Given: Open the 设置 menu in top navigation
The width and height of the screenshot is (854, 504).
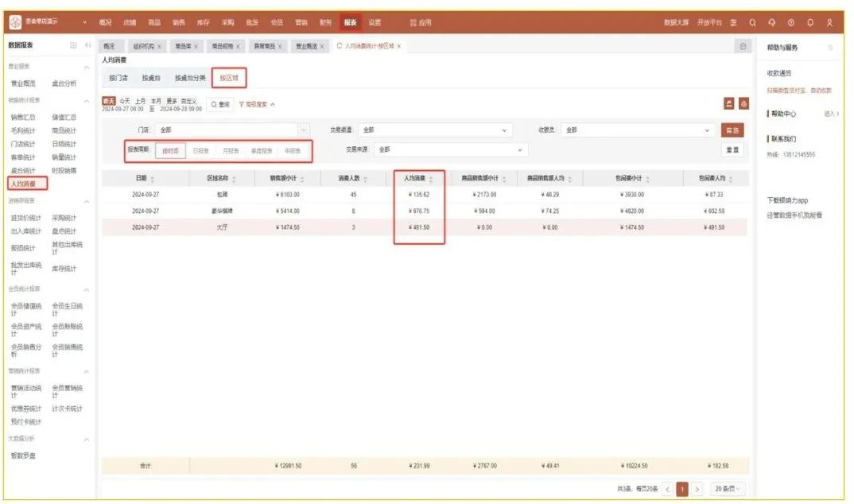Looking at the screenshot, I should [375, 22].
